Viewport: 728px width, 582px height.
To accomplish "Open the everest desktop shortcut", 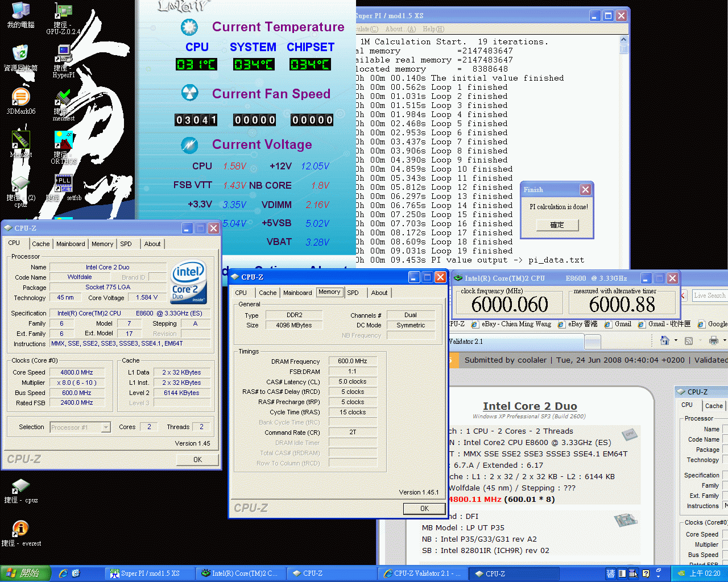I will pos(20,529).
